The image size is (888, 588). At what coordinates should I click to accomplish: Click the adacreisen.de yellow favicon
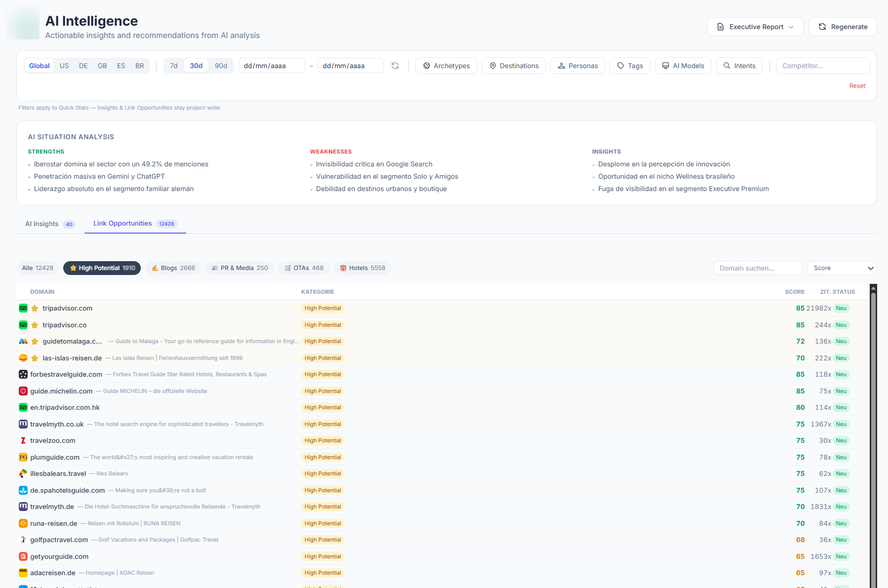23,573
